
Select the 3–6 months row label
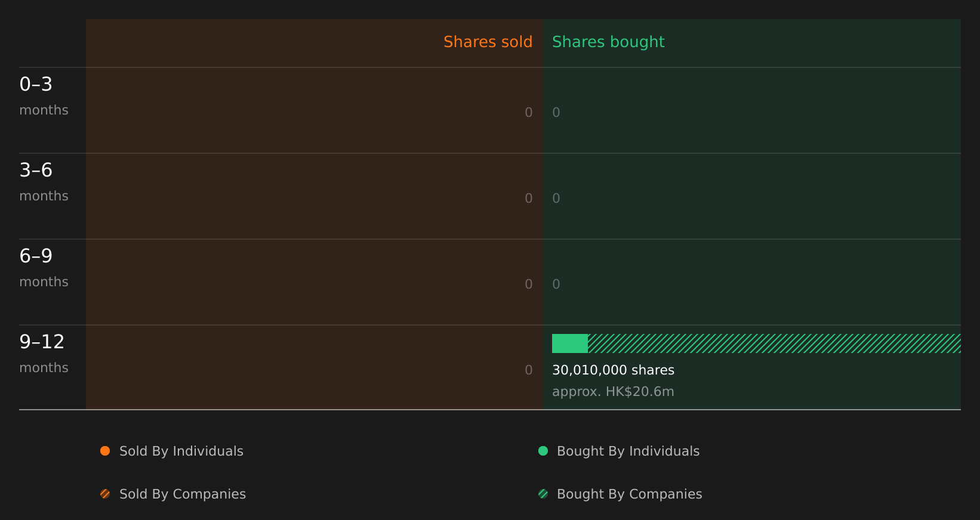44,182
